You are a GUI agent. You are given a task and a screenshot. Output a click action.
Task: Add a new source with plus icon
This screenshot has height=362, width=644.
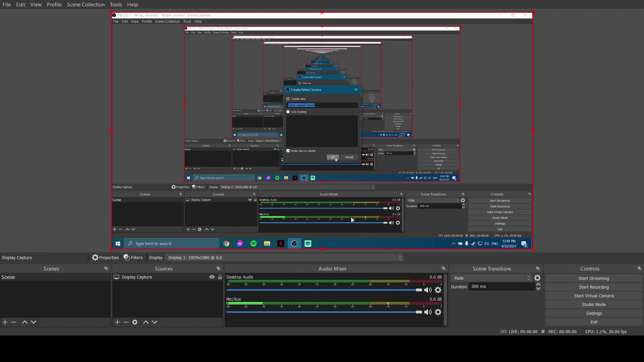(x=117, y=322)
